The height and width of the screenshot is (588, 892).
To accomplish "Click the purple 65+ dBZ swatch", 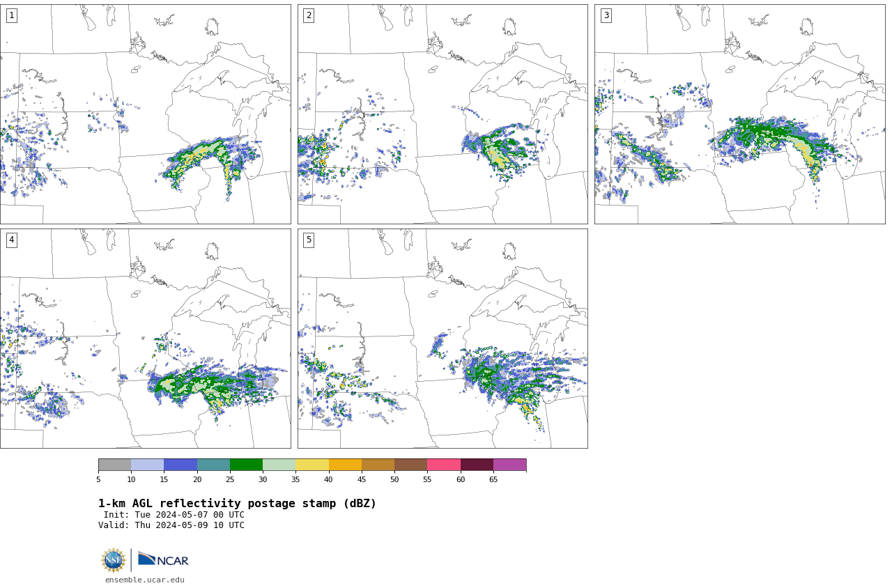I will [509, 465].
